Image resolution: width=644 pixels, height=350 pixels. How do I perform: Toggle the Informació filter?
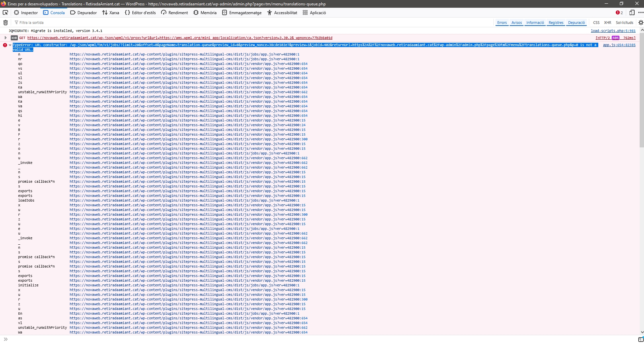pos(535,23)
